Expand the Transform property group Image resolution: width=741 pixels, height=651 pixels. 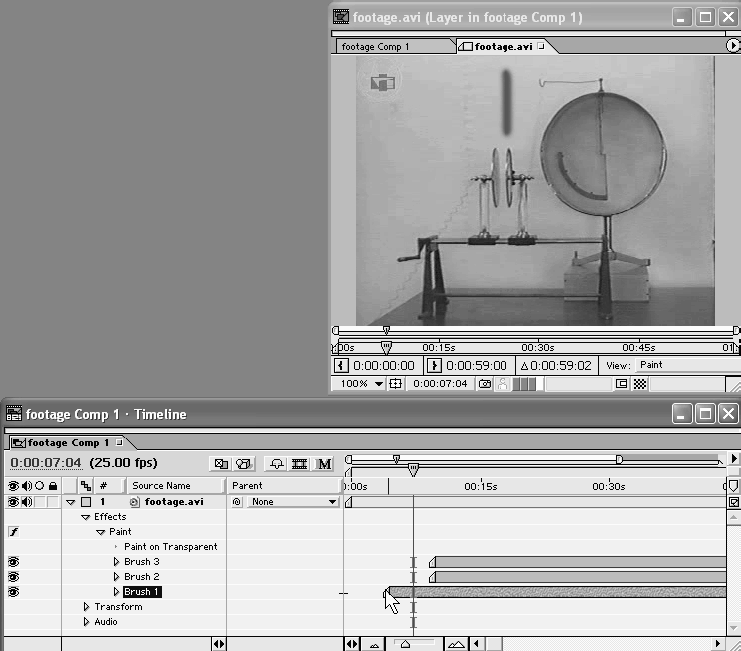86,607
